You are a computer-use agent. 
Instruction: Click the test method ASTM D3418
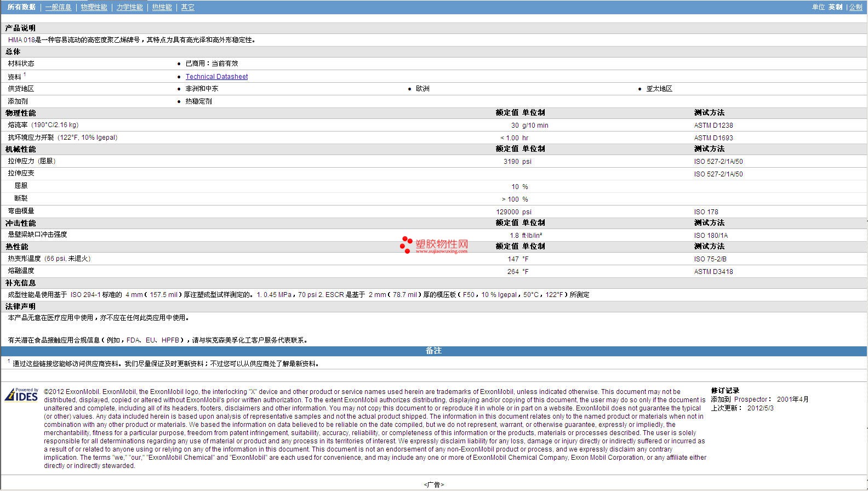(713, 272)
